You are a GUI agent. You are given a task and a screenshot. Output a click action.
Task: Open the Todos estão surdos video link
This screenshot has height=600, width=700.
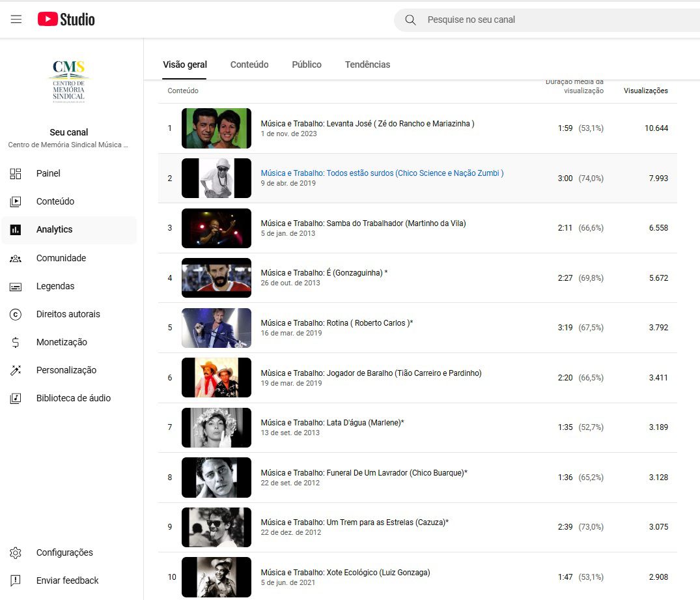(x=382, y=173)
